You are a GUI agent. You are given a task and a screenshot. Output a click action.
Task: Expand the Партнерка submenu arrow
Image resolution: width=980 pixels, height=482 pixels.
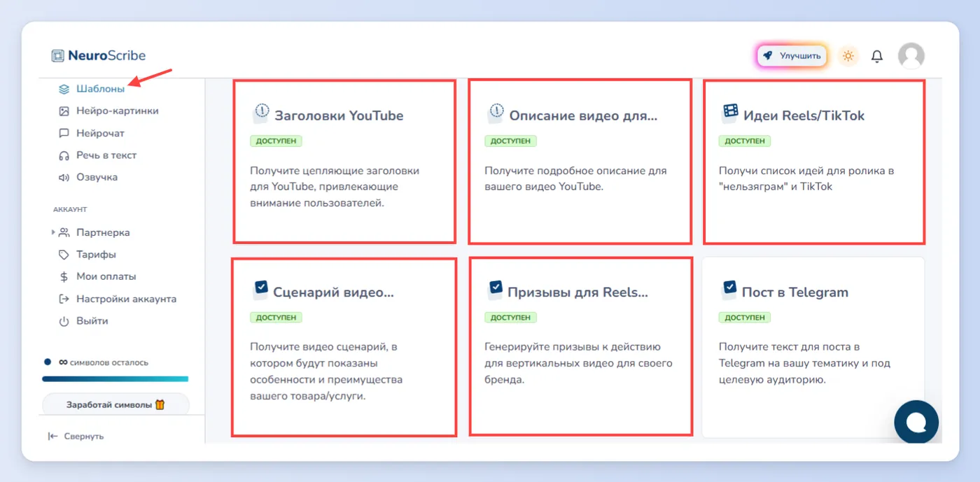pyautogui.click(x=53, y=232)
